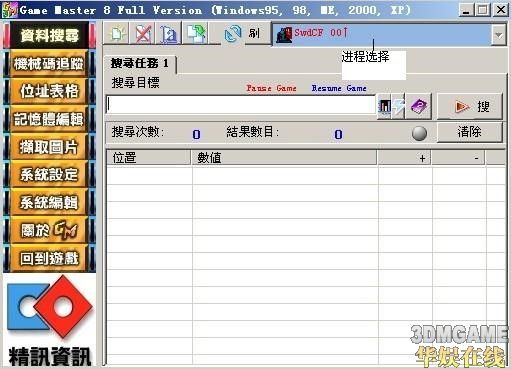511x369 pixels.
Task: Click the 數值 column header
Action: point(284,158)
